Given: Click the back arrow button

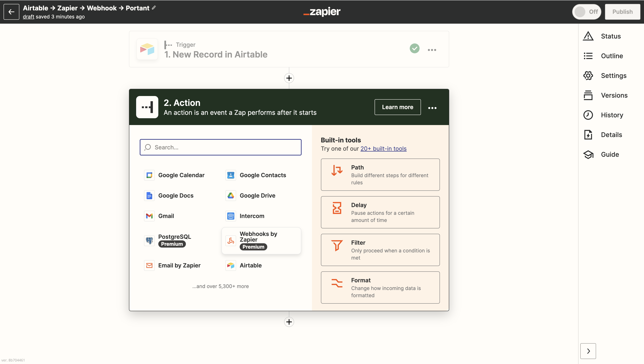Looking at the screenshot, I should click(11, 12).
